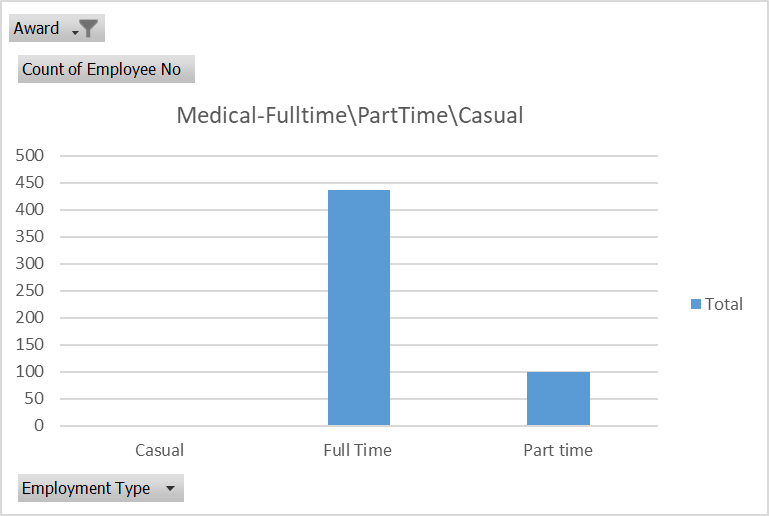
Task: Select the Part time data bar
Action: click(x=558, y=398)
